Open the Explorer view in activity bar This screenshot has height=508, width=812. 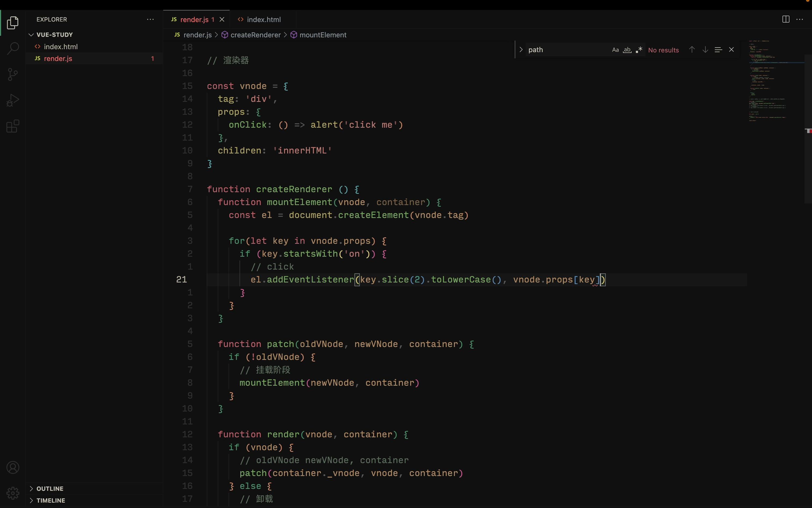point(13,23)
